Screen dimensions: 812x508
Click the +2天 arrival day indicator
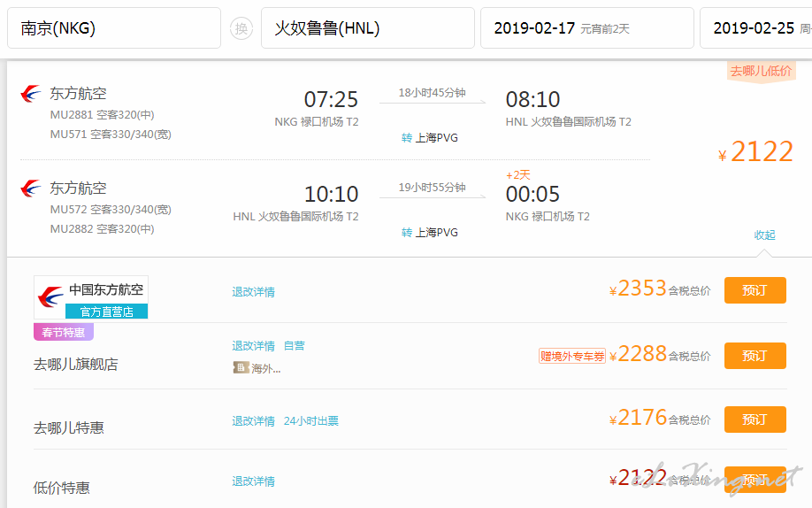point(517,175)
